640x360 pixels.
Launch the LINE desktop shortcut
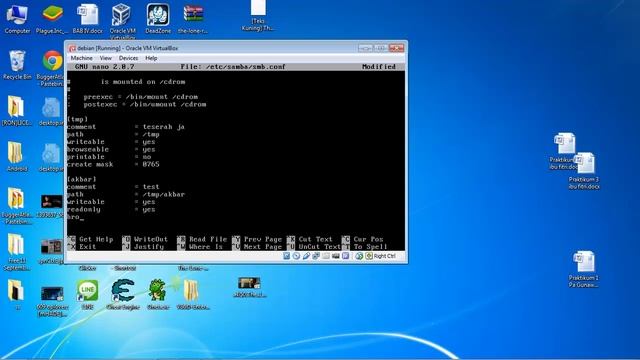point(87,295)
